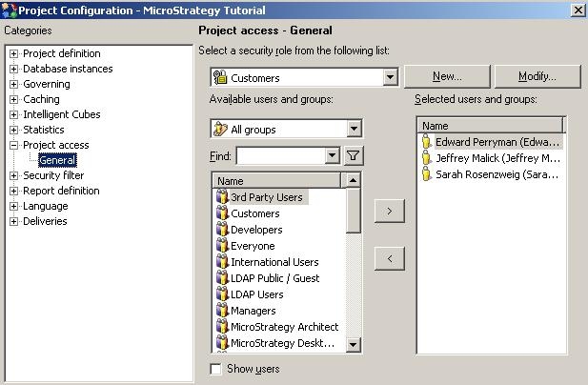
Task: Click the 3rd Party Users group icon
Action: [x=222, y=197]
